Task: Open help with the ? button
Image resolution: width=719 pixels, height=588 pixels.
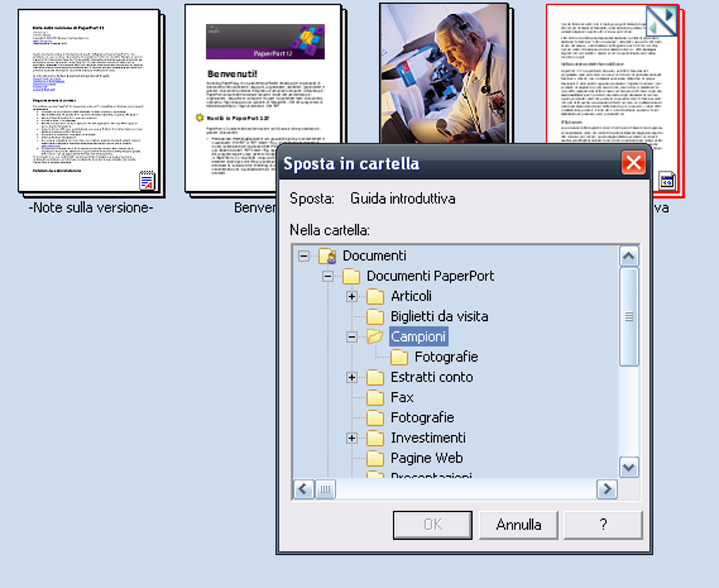Action: (603, 525)
